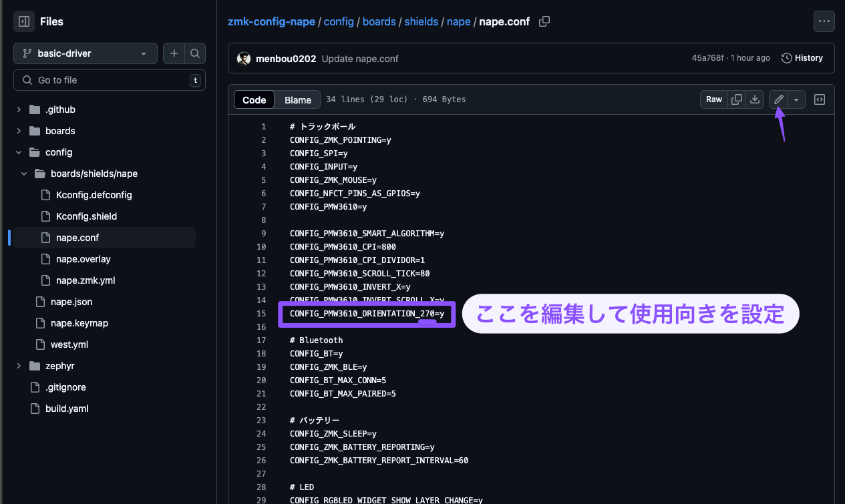Go to nape breadcrumb link
Viewport: 845px width, 504px height.
[x=459, y=21]
